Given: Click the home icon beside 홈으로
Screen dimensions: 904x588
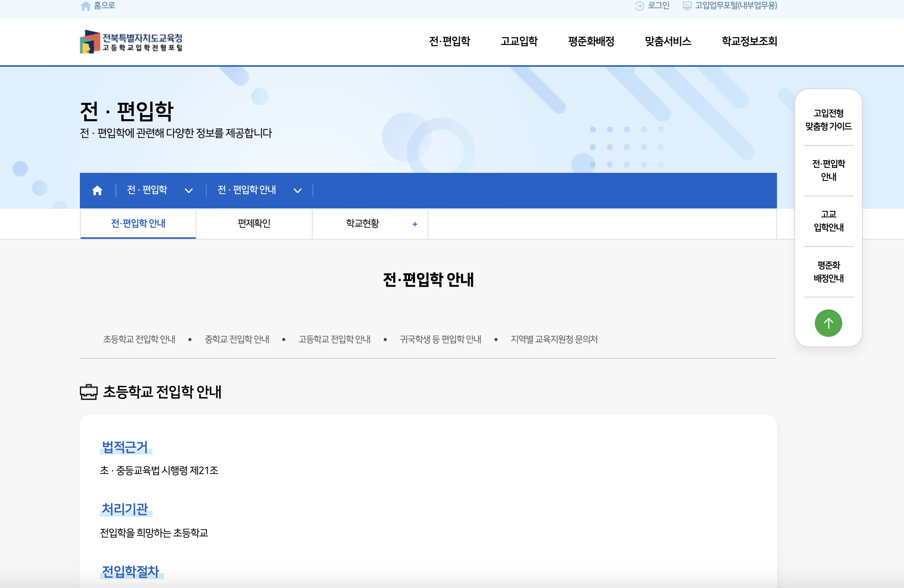Looking at the screenshot, I should click(85, 6).
